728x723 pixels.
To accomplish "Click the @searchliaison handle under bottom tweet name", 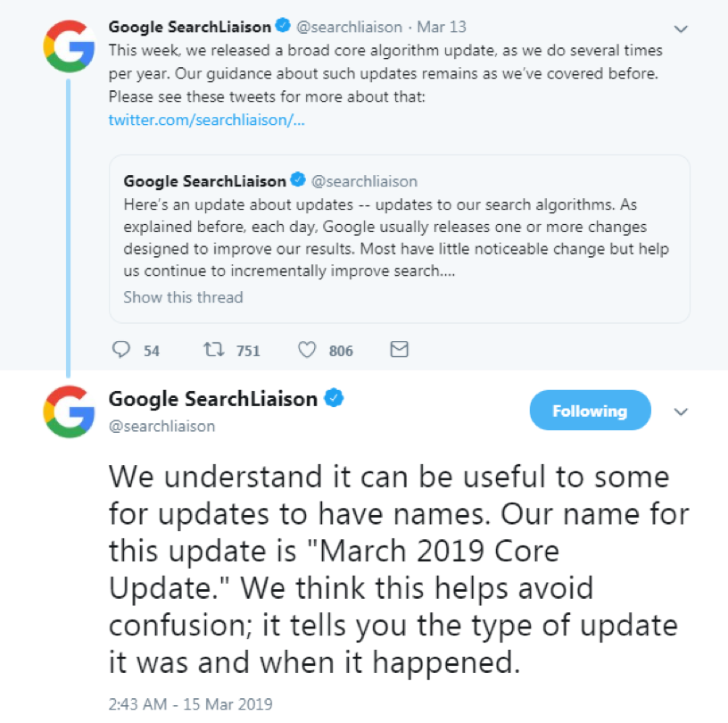I will click(x=161, y=426).
